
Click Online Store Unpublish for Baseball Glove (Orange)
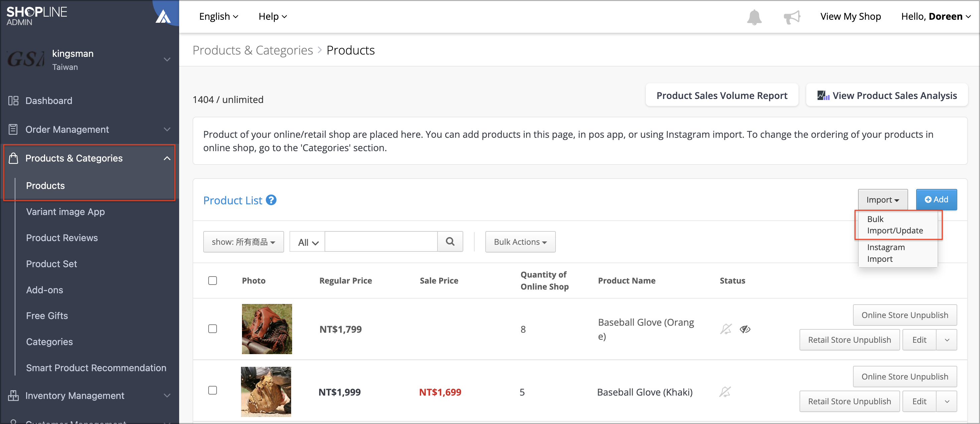[x=905, y=315]
